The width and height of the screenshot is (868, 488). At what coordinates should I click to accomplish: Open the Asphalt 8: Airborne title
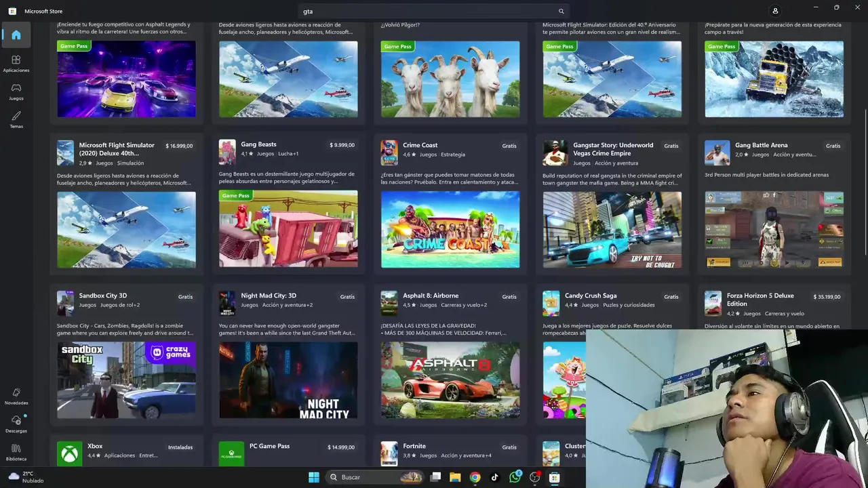click(431, 296)
